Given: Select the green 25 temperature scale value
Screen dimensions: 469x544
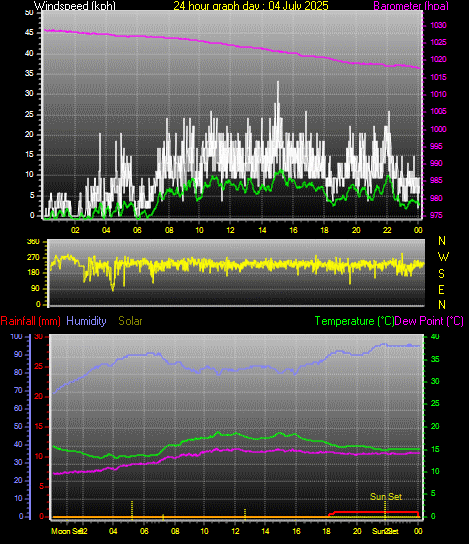Looking at the screenshot, I should (x=435, y=403).
